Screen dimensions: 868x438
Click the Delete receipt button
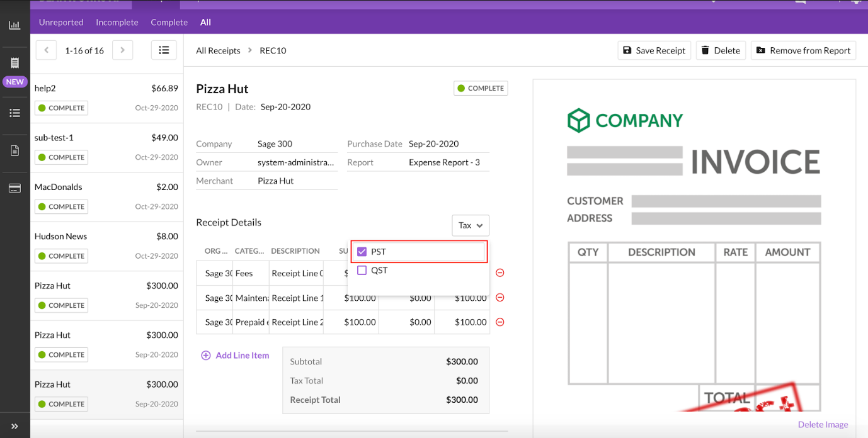click(x=721, y=50)
